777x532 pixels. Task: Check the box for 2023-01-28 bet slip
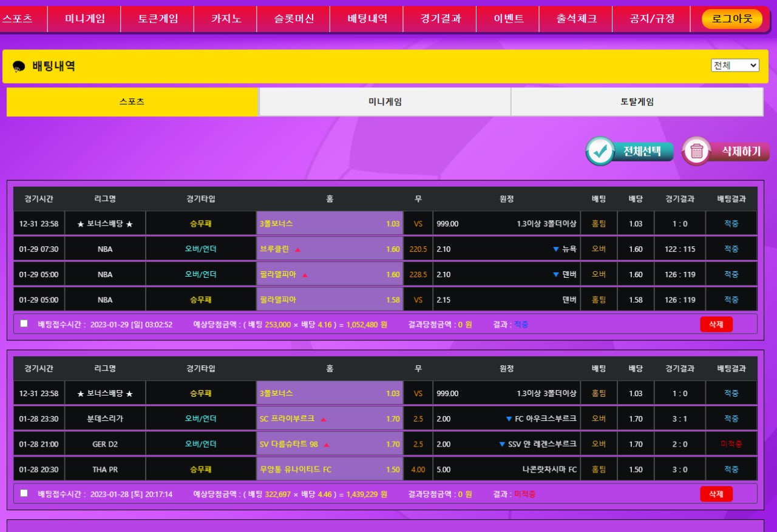point(24,493)
